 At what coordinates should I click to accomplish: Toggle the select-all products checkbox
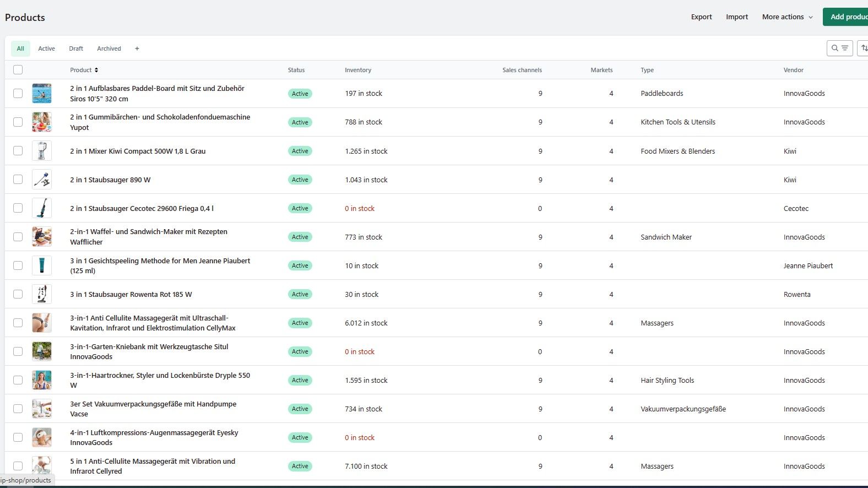[18, 70]
